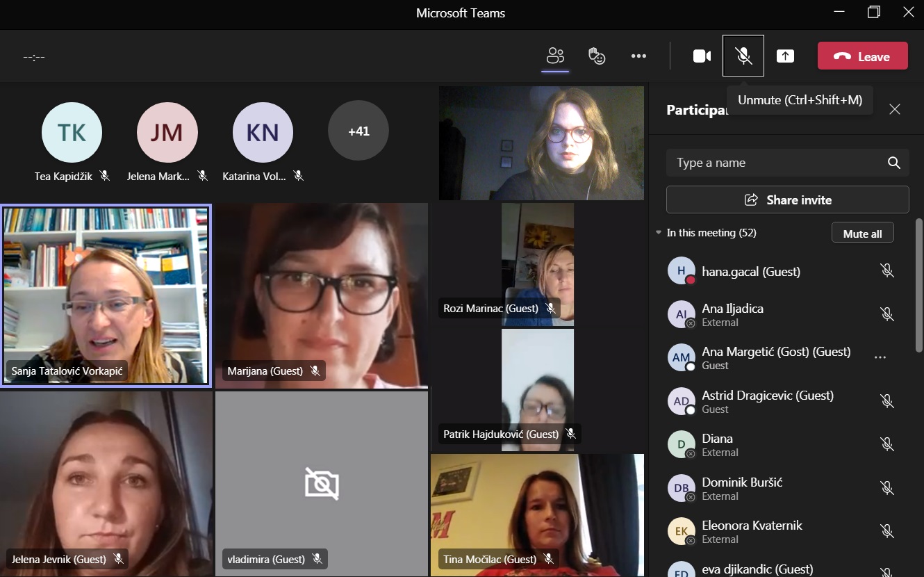Click the Tina Močilac (Guest) name label
Viewport: 924px width, 577px height.
click(490, 559)
